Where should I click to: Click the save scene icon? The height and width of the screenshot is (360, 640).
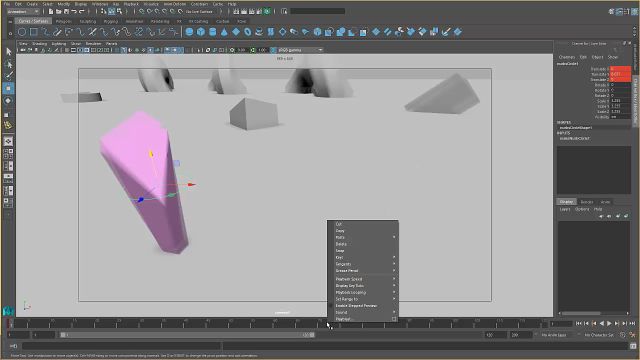click(67, 11)
